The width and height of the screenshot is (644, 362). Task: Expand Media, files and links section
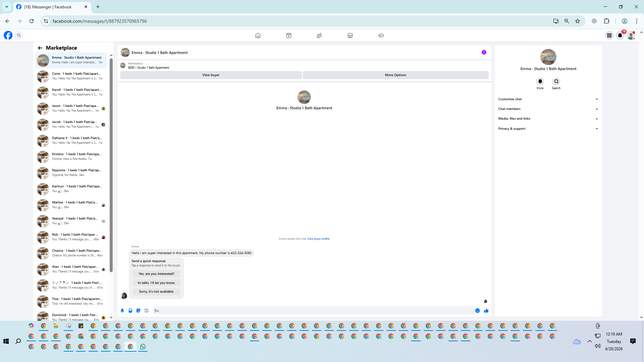548,119
